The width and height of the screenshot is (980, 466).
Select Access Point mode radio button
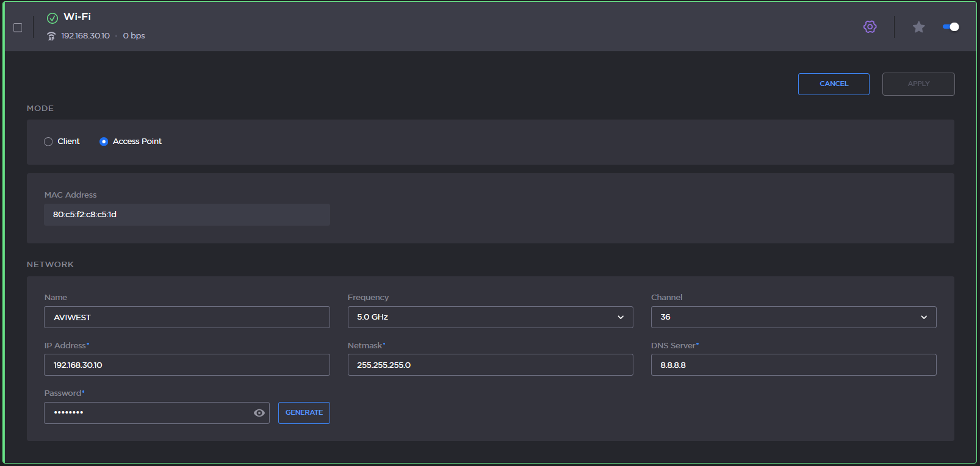(x=104, y=142)
